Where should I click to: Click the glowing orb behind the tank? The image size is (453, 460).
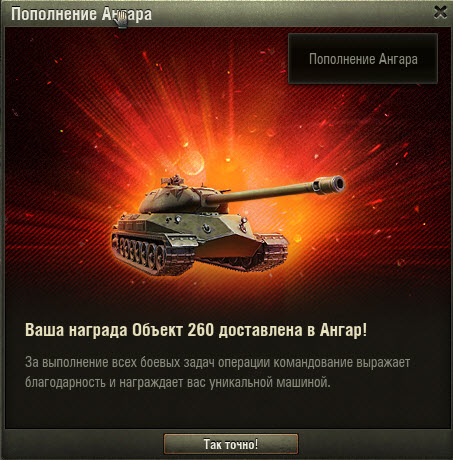[x=192, y=162]
